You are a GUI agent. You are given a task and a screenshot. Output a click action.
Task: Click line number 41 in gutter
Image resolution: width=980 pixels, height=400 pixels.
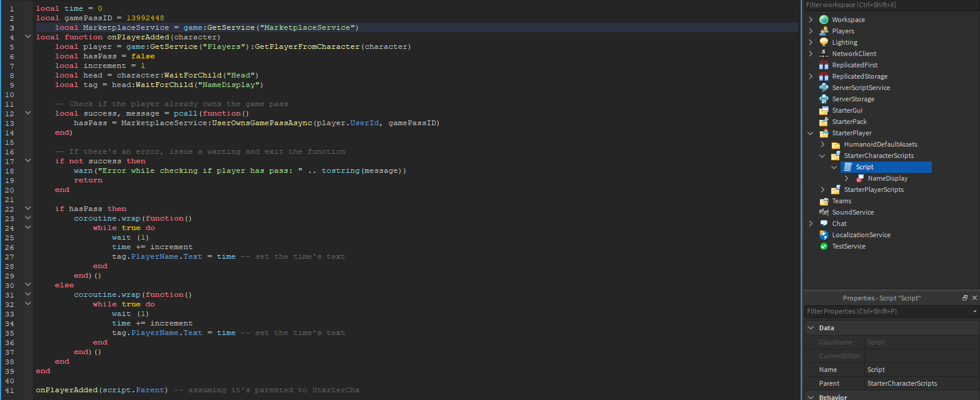[x=10, y=390]
